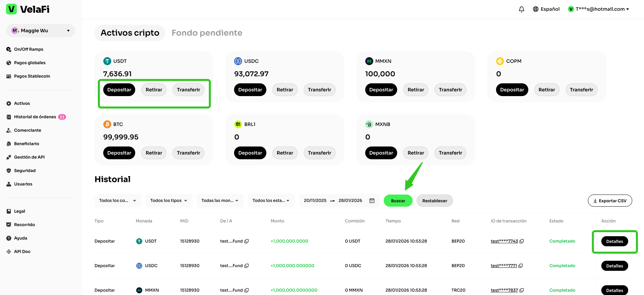Copy the USDT row transaction ID

click(522, 241)
